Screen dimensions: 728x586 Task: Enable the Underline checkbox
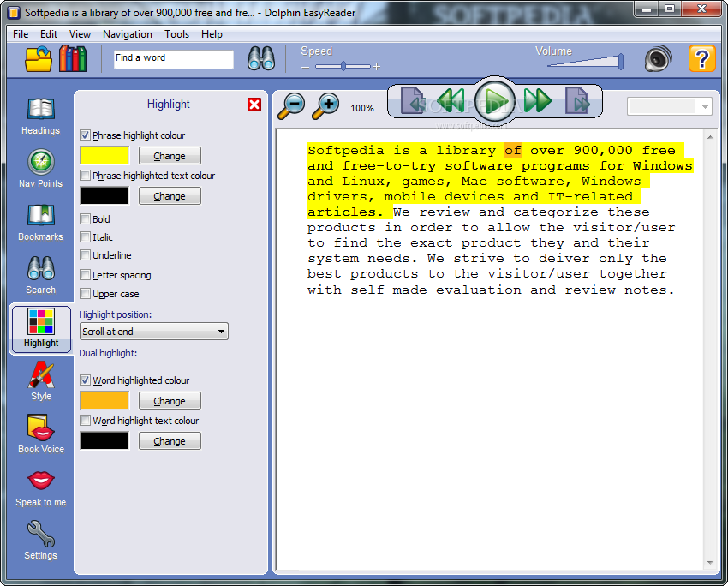click(x=85, y=255)
